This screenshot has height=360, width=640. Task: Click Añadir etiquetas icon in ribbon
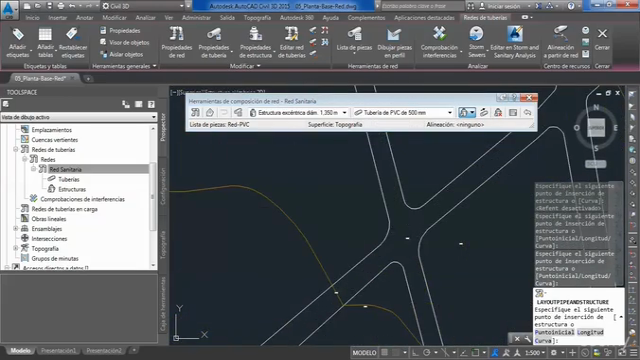pos(18,34)
